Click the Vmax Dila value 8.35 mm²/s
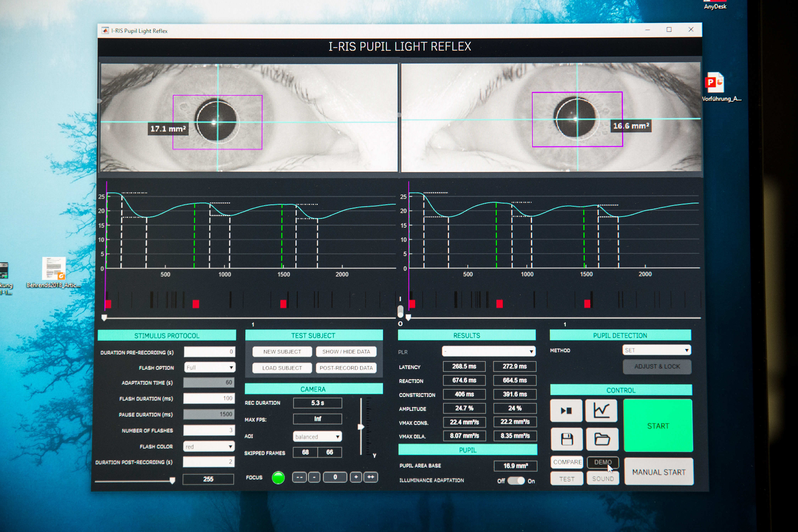Viewport: 798px width, 532px height. (515, 436)
